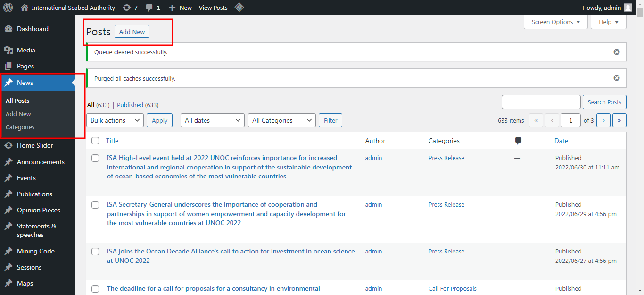Open the updates icon showing 7
This screenshot has width=644, height=295.
pos(126,8)
